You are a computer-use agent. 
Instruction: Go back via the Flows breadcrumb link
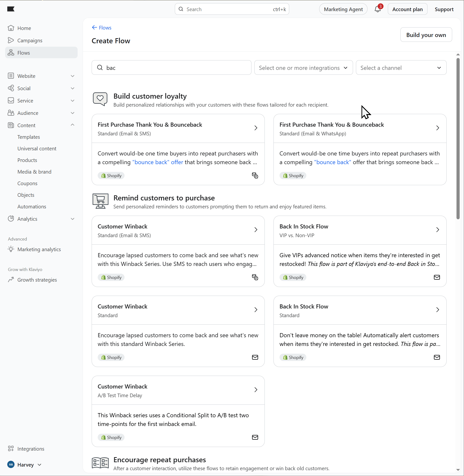[105, 28]
